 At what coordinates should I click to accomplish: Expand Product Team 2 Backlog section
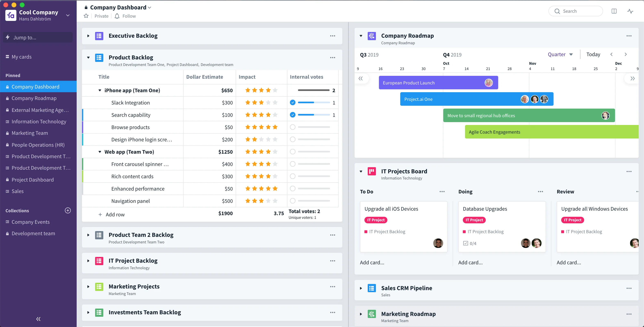88,235
